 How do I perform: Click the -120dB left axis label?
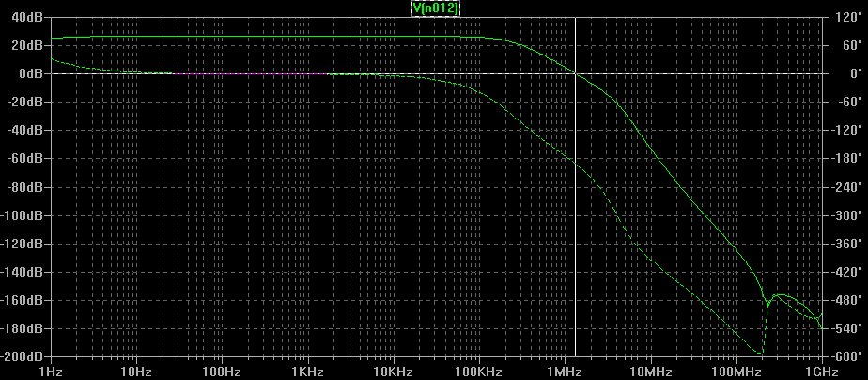coord(23,244)
